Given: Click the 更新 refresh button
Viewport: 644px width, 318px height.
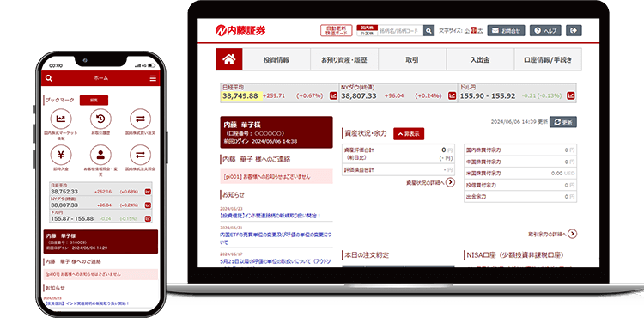Looking at the screenshot, I should pos(563,122).
